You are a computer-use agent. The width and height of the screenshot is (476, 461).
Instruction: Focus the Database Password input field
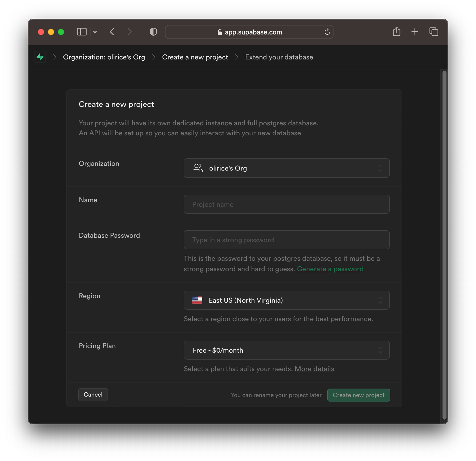point(286,240)
